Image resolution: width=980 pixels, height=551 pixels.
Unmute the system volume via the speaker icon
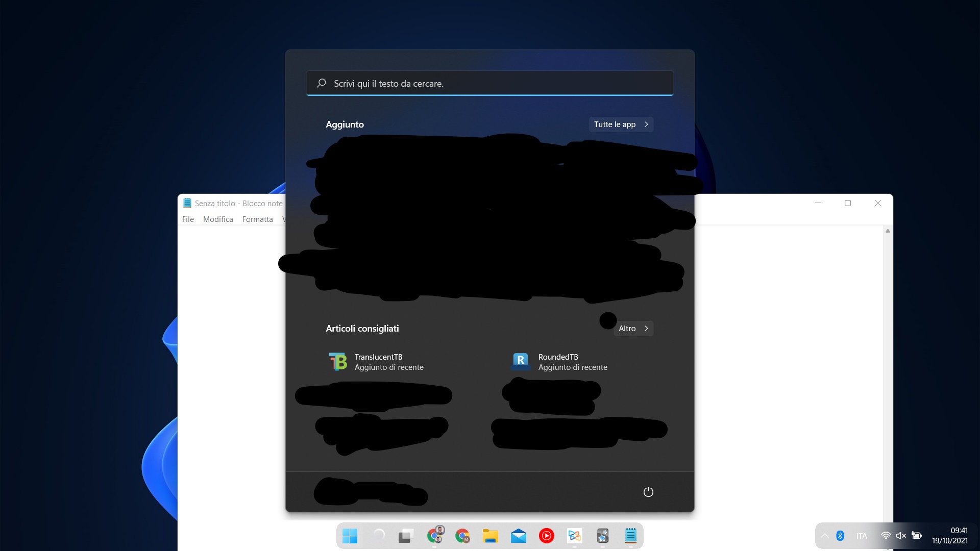tap(901, 536)
